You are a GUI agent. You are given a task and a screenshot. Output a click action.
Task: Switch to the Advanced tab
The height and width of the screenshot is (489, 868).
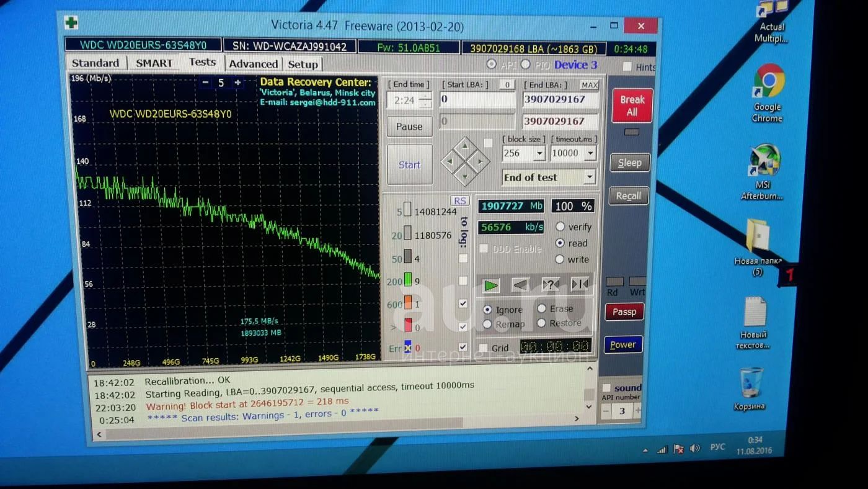[253, 63]
